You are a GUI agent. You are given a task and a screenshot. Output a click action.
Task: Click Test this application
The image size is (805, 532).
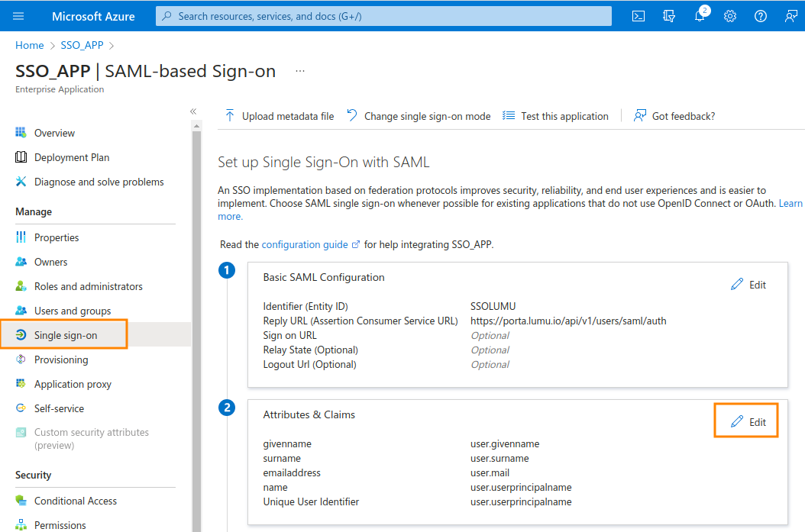pos(555,116)
